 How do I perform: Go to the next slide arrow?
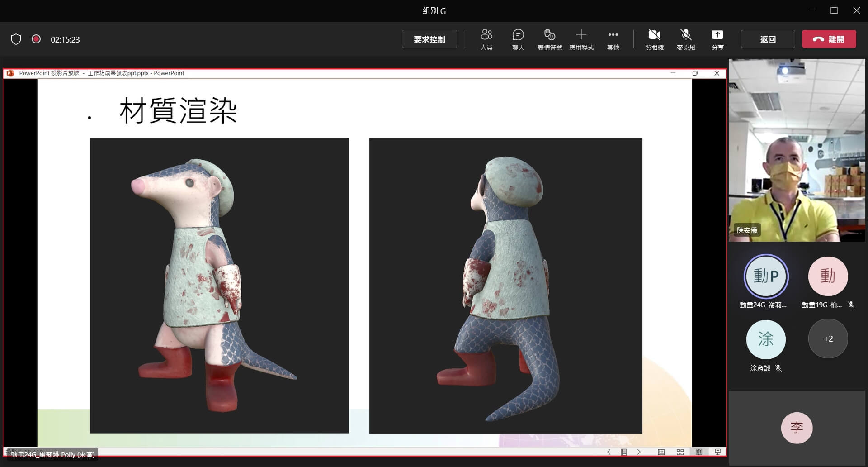[x=639, y=452]
